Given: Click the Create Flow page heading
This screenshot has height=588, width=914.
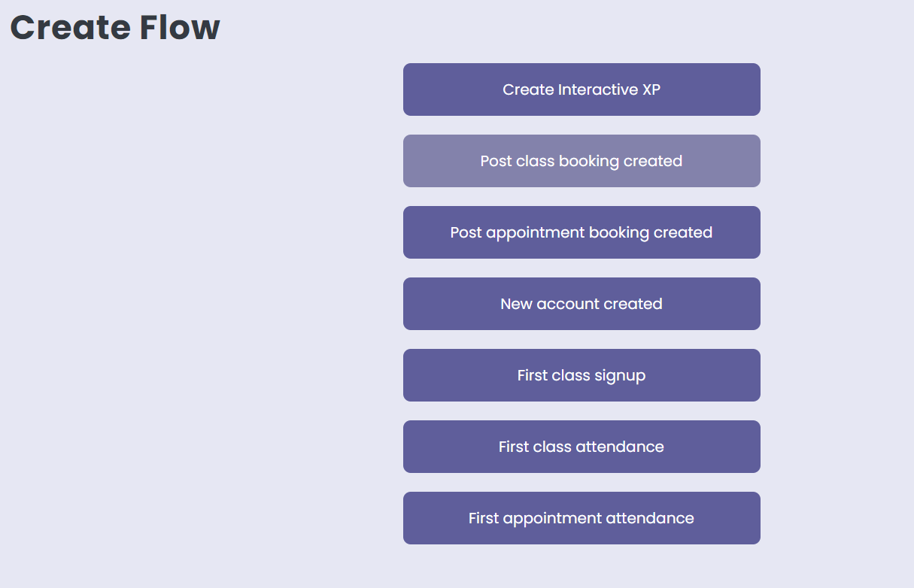Looking at the screenshot, I should [x=115, y=27].
